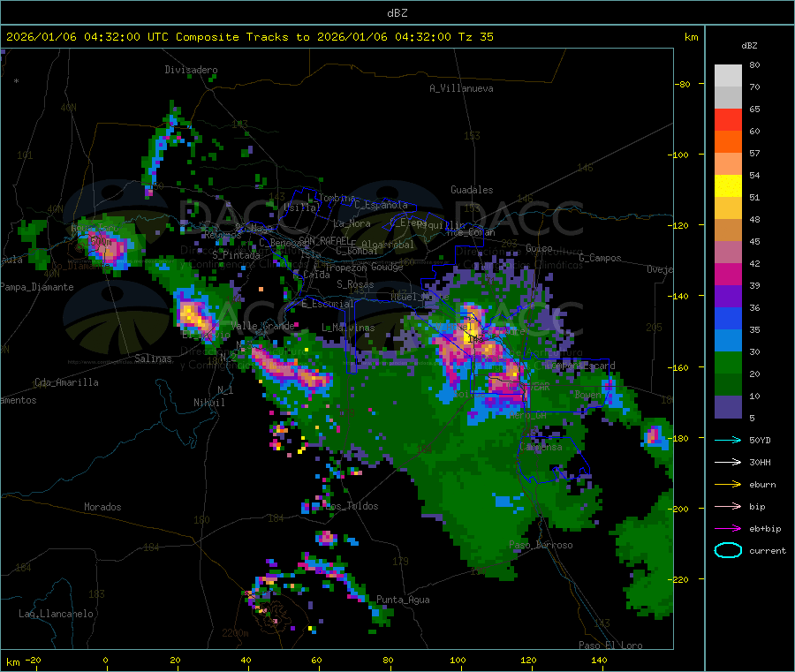The width and height of the screenshot is (795, 672).
Task: Click the dBZ title at top
Action: (x=397, y=13)
